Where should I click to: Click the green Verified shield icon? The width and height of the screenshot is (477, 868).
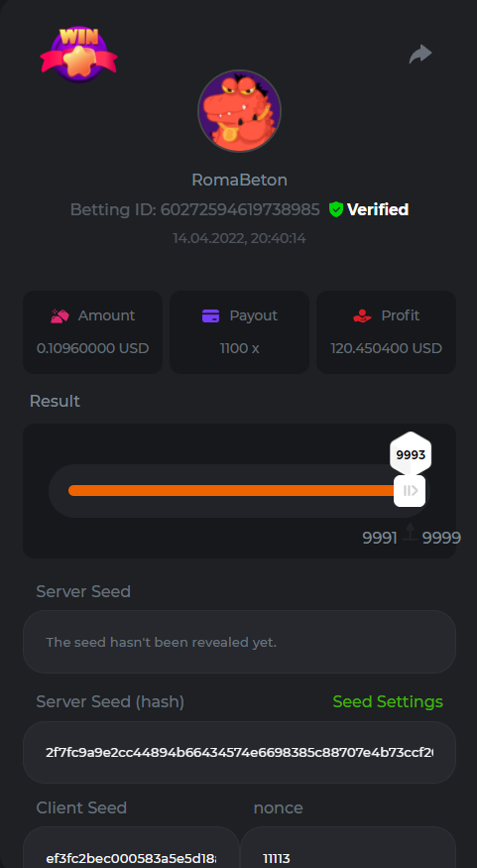point(336,209)
